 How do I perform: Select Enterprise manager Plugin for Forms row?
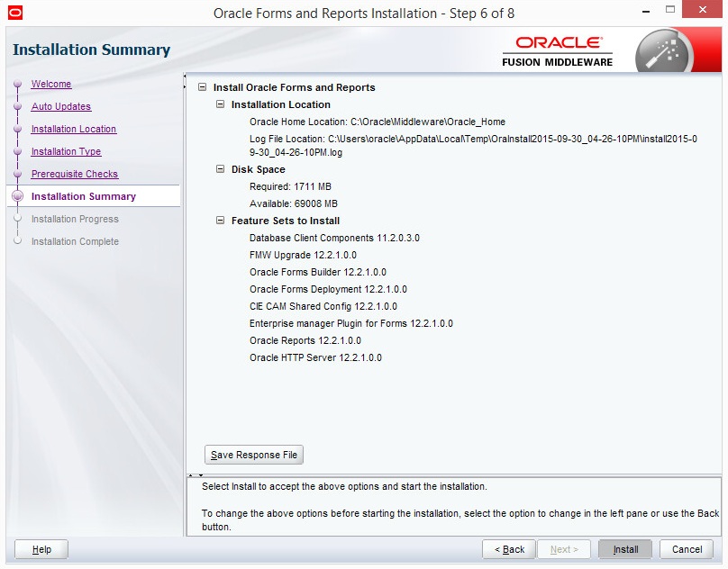[351, 323]
